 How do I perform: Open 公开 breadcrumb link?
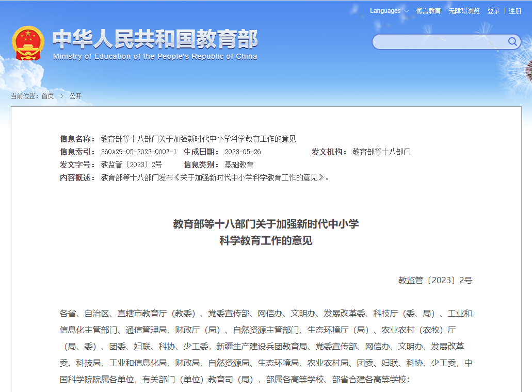click(x=75, y=96)
